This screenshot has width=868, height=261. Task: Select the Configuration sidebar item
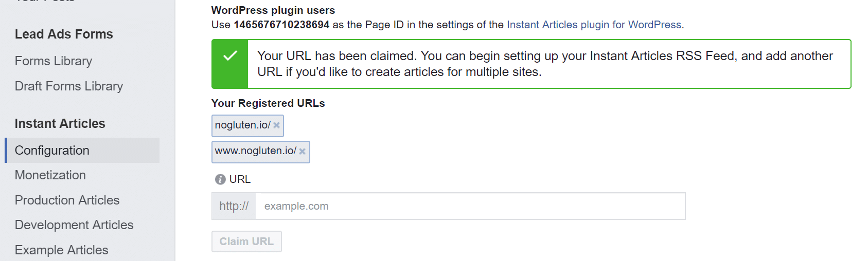52,151
